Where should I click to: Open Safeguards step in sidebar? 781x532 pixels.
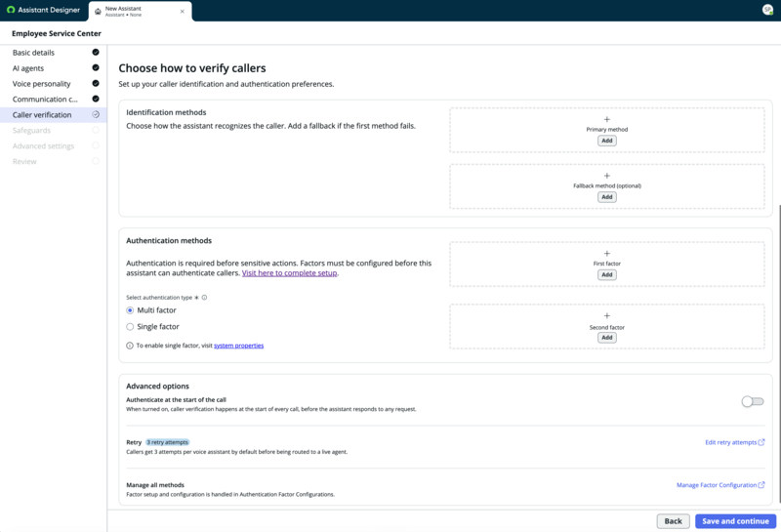54,130
